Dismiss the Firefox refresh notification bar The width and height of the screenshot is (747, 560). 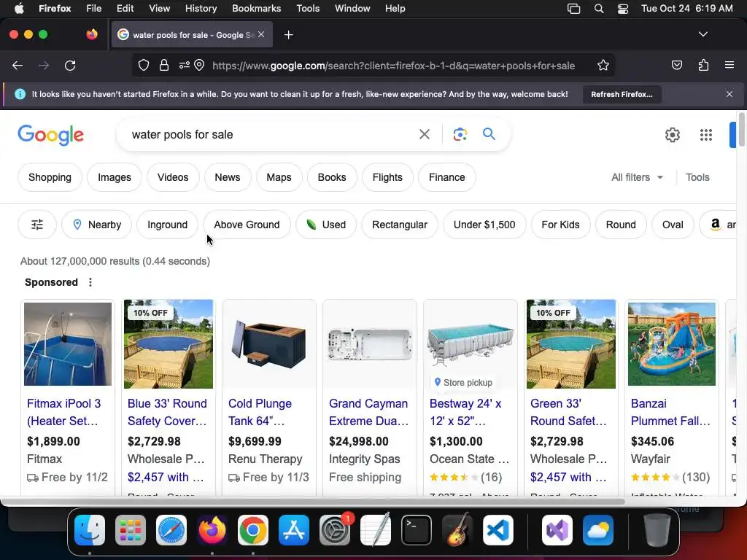coord(729,94)
